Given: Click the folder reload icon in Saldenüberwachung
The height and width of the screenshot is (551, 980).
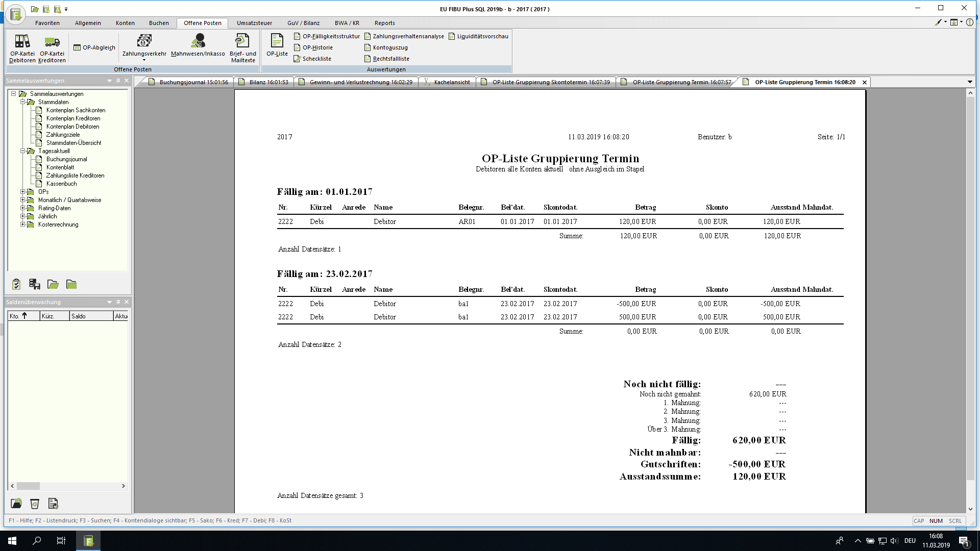Looking at the screenshot, I should tap(16, 504).
